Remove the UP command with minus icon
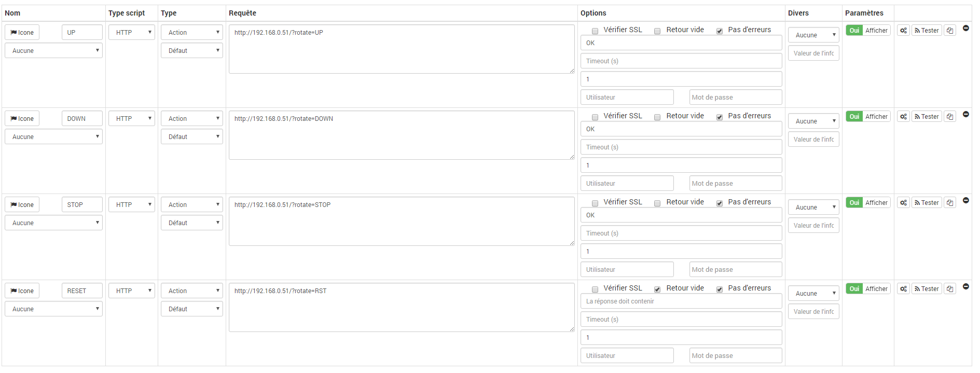This screenshot has height=373, width=980. coord(966,28)
